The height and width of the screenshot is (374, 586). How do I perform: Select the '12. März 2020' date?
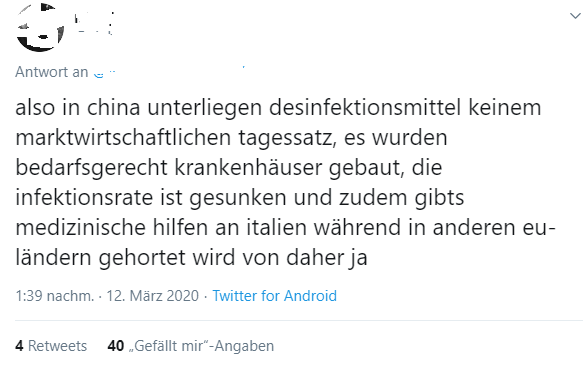click(x=153, y=296)
